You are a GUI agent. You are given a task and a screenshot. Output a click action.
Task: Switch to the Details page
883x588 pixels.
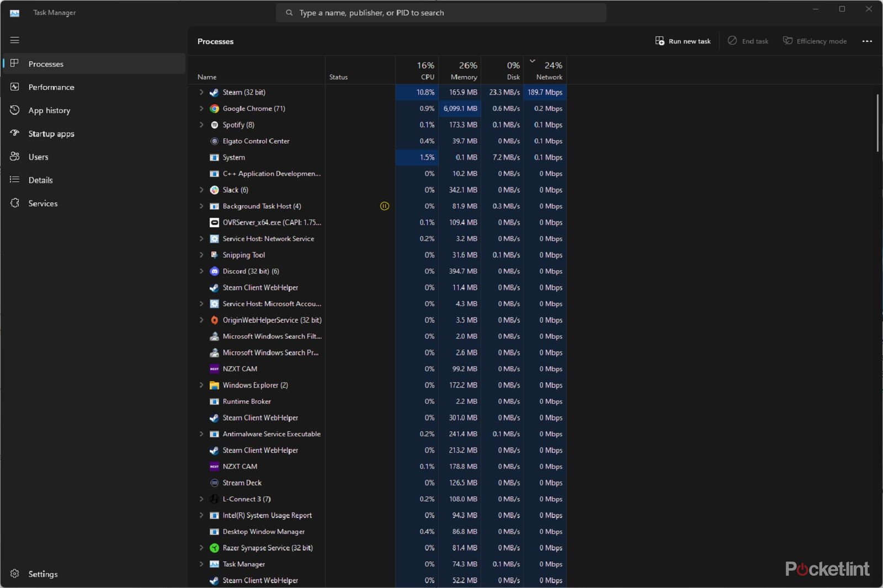94,180
